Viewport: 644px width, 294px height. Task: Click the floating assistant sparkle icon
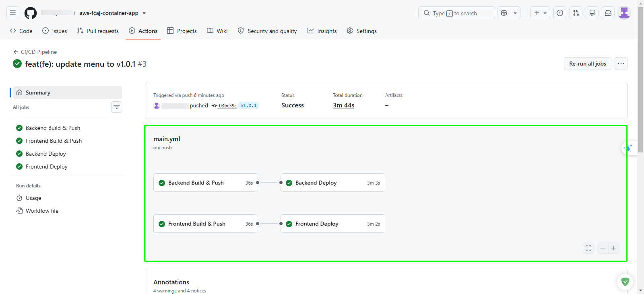point(628,148)
